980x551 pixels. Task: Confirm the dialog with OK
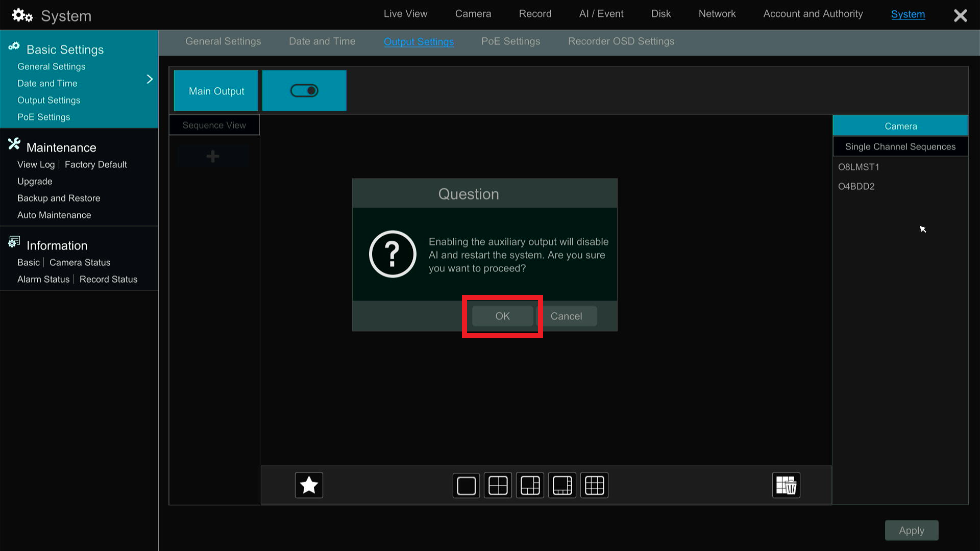tap(502, 316)
